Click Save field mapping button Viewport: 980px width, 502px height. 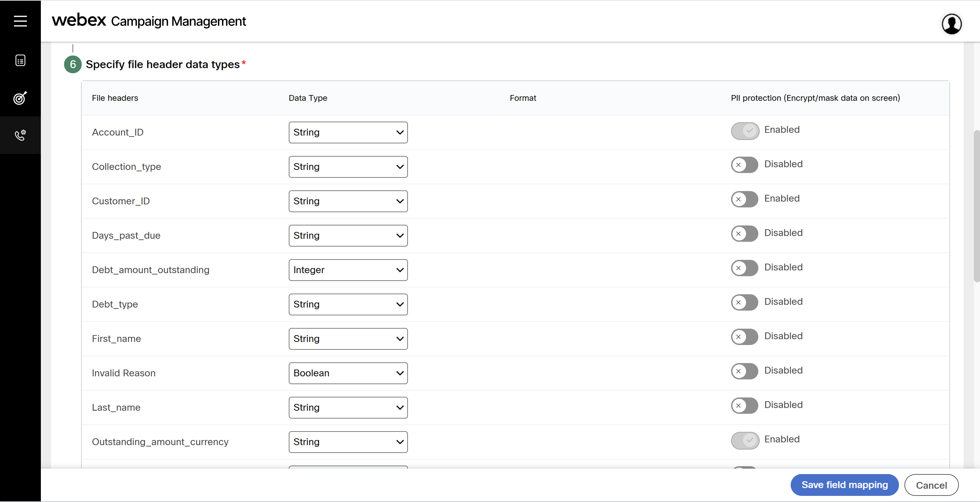coord(844,485)
